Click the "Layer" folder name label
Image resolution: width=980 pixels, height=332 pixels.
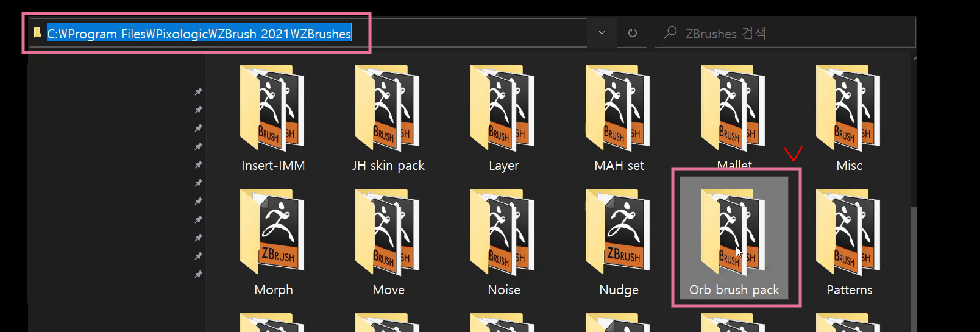503,166
